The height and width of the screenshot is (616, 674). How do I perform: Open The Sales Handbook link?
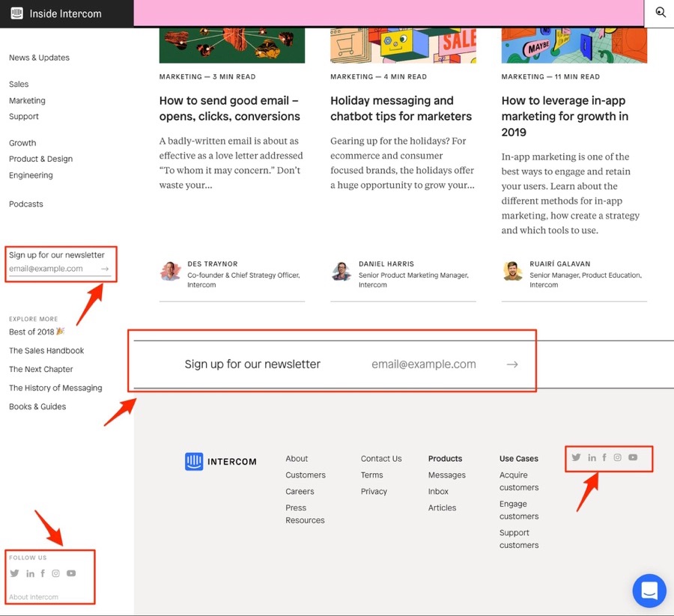pos(46,350)
